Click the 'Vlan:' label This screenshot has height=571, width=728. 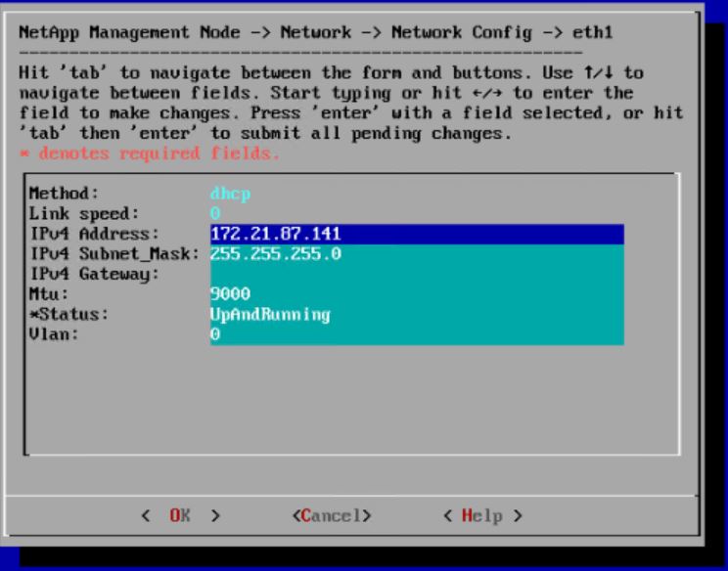(x=54, y=334)
